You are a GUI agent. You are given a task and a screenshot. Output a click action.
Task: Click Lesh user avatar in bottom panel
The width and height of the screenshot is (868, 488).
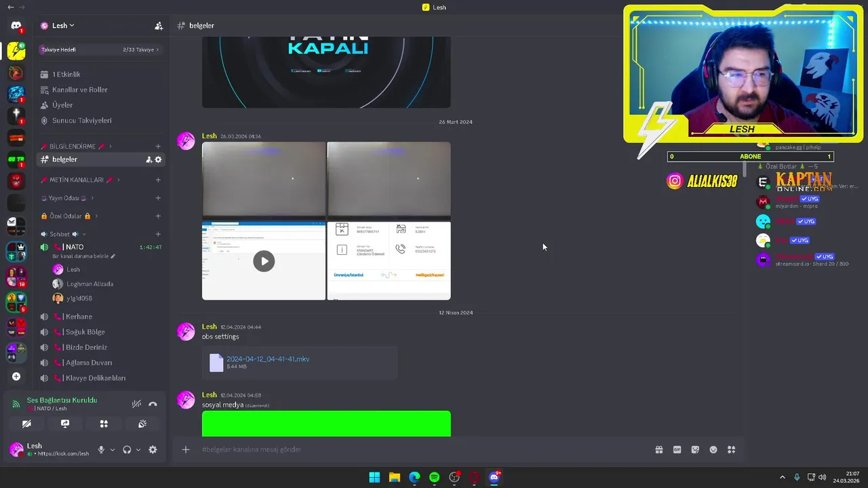pyautogui.click(x=16, y=449)
